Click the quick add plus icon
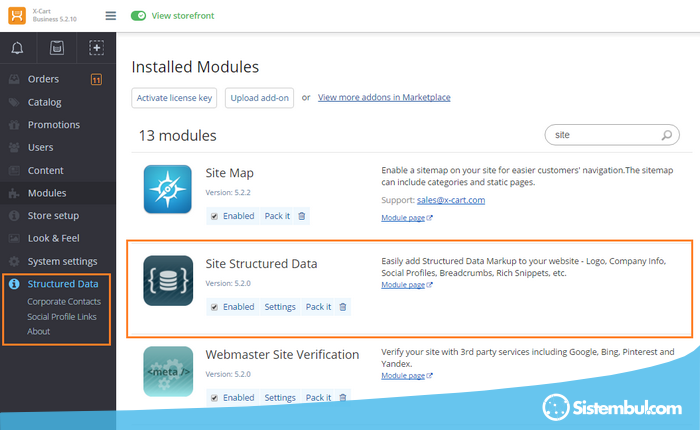Viewport: 700px width, 430px height. (x=96, y=48)
